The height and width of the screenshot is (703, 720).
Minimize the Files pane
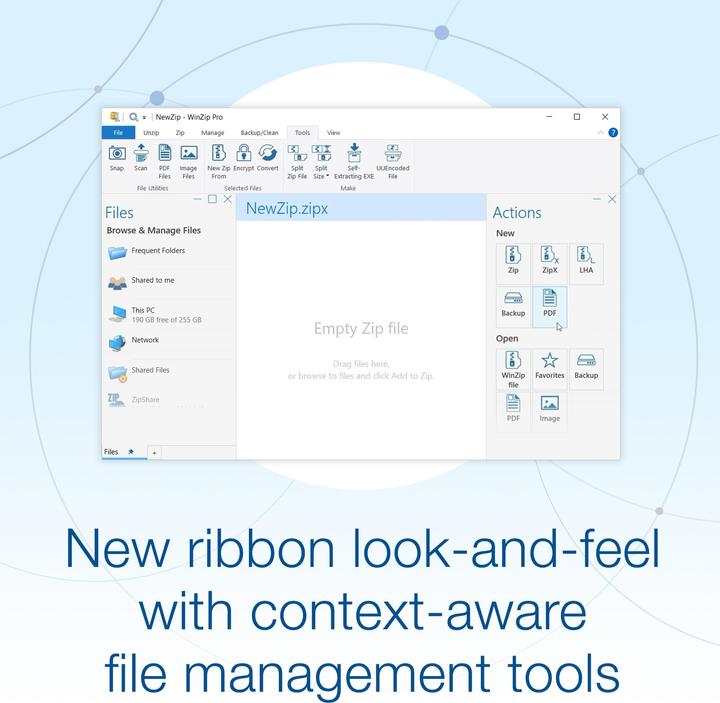[197, 199]
